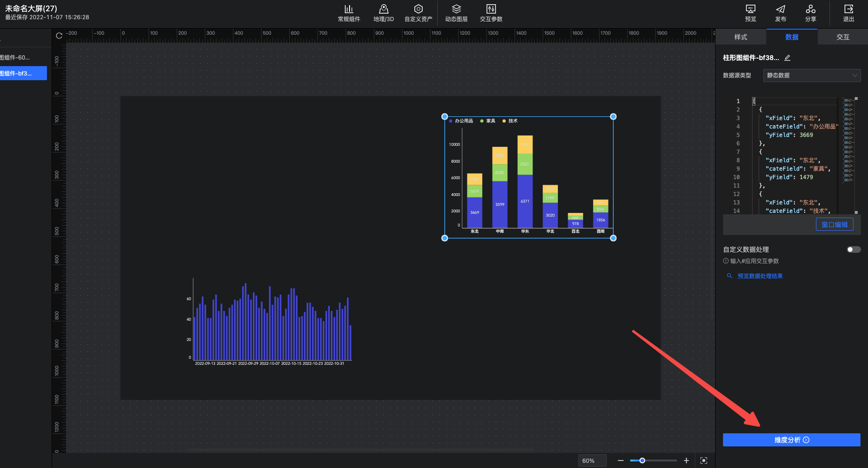Viewport: 868px width, 468px height.
Task: Open the 自定义资产 assets menu
Action: [418, 13]
